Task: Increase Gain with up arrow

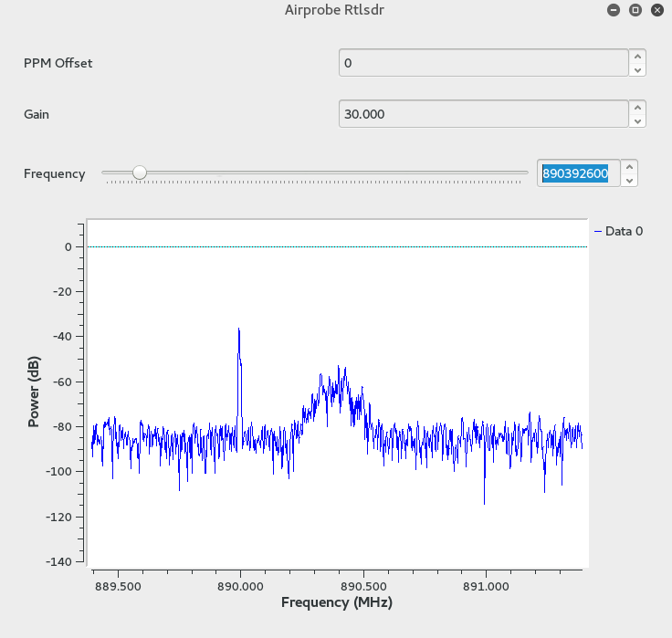Action: pyautogui.click(x=637, y=108)
